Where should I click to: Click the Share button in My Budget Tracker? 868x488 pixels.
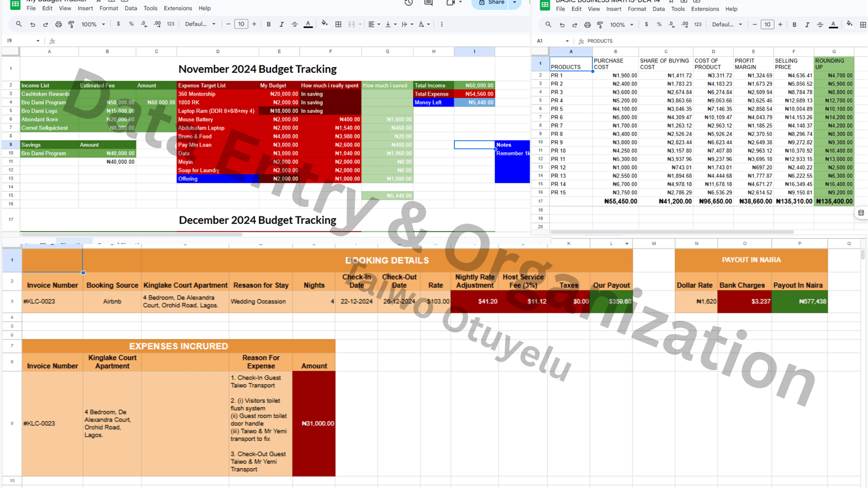pos(491,3)
